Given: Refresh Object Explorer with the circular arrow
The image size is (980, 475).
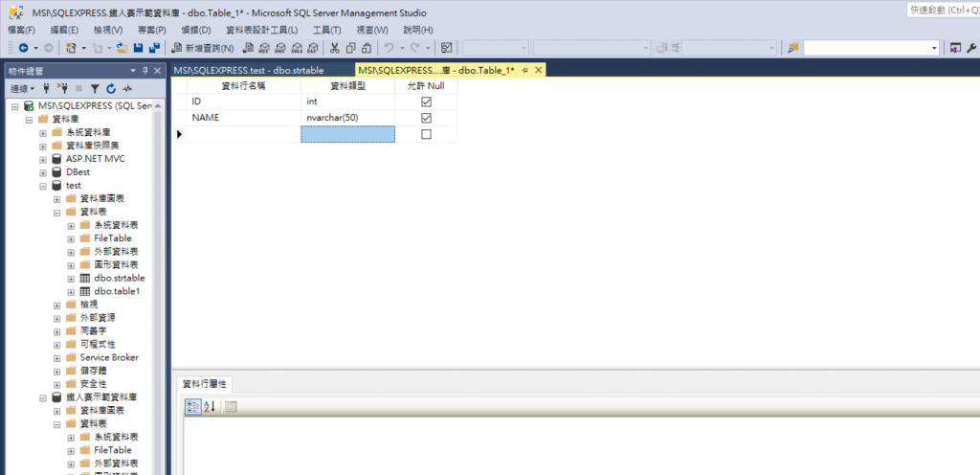Looking at the screenshot, I should click(x=111, y=89).
